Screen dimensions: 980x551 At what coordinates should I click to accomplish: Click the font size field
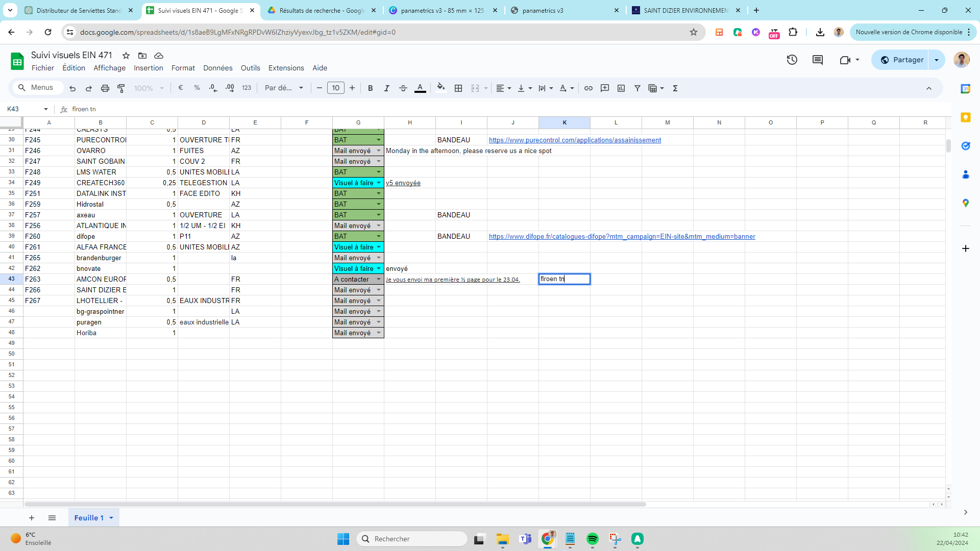click(x=336, y=88)
